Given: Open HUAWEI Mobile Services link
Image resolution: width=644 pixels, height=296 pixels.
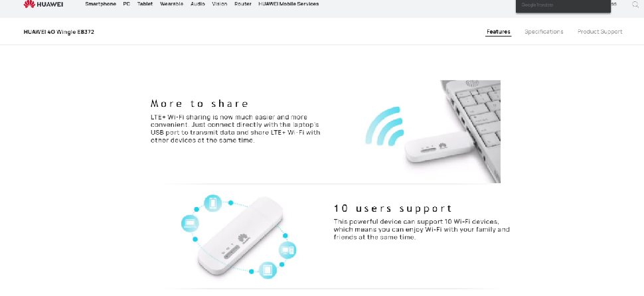Looking at the screenshot, I should [288, 4].
